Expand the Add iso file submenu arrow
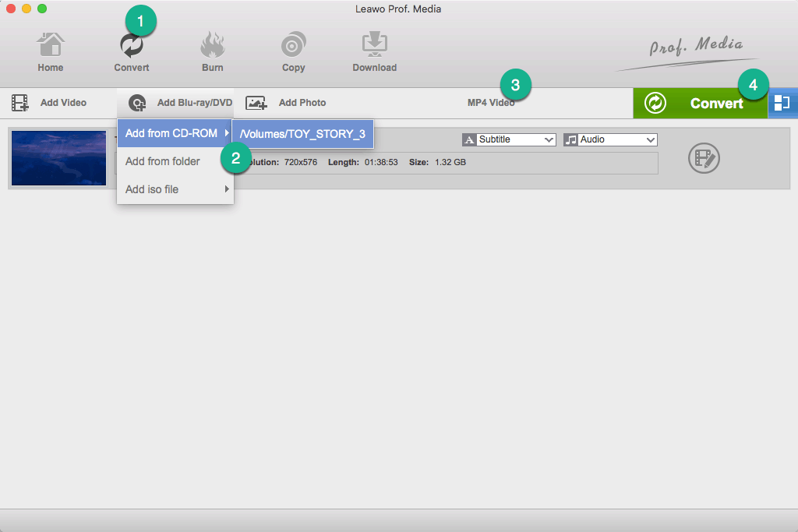This screenshot has height=532, width=798. [227, 189]
